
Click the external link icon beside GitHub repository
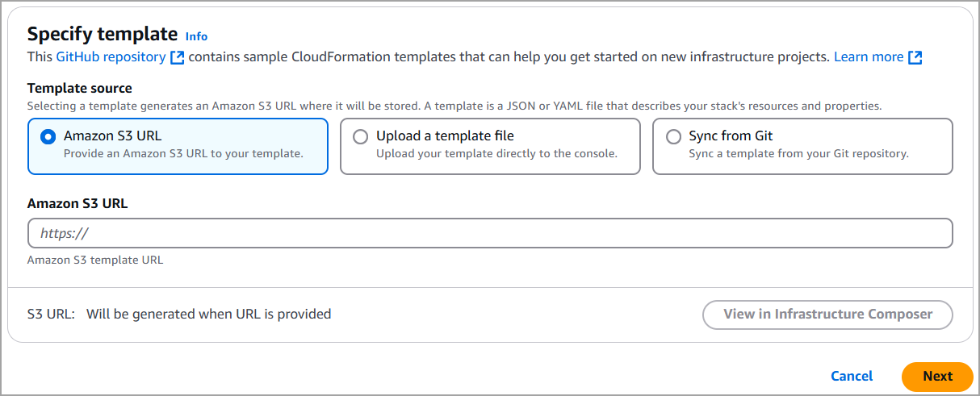[178, 57]
